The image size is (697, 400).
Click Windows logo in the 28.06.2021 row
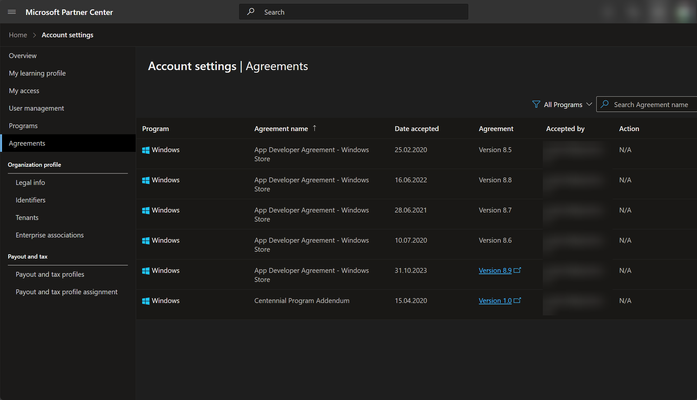(x=145, y=211)
